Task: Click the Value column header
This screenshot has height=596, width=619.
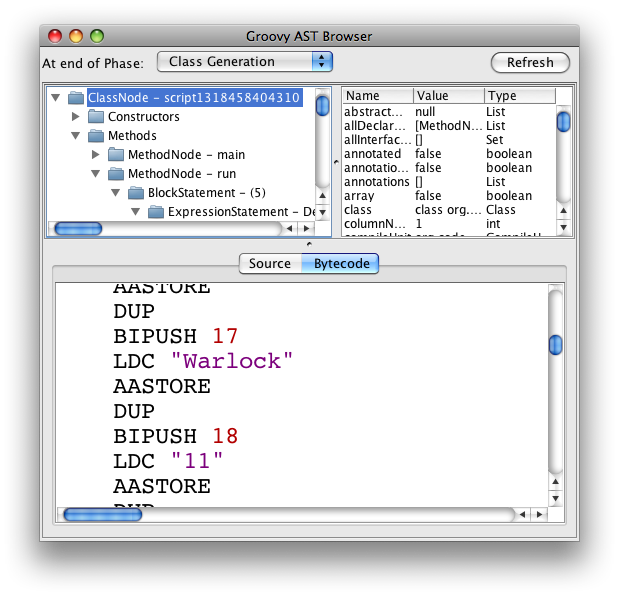Action: pyautogui.click(x=449, y=96)
